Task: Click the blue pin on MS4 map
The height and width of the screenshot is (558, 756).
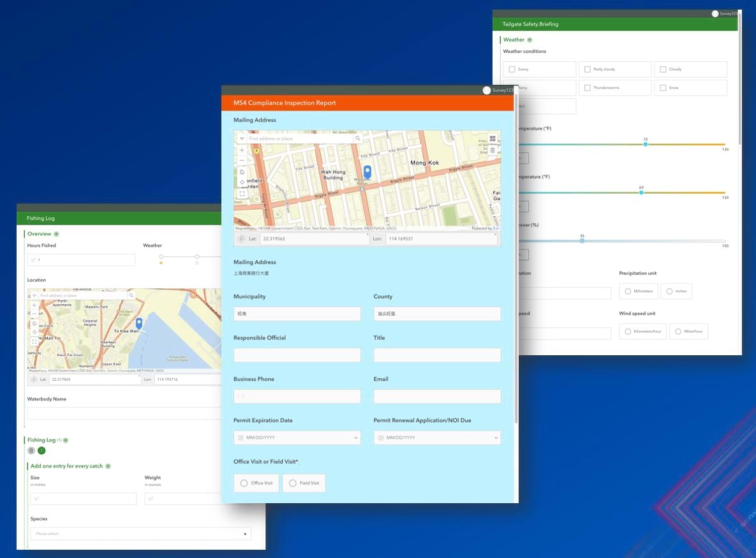Action: point(367,172)
